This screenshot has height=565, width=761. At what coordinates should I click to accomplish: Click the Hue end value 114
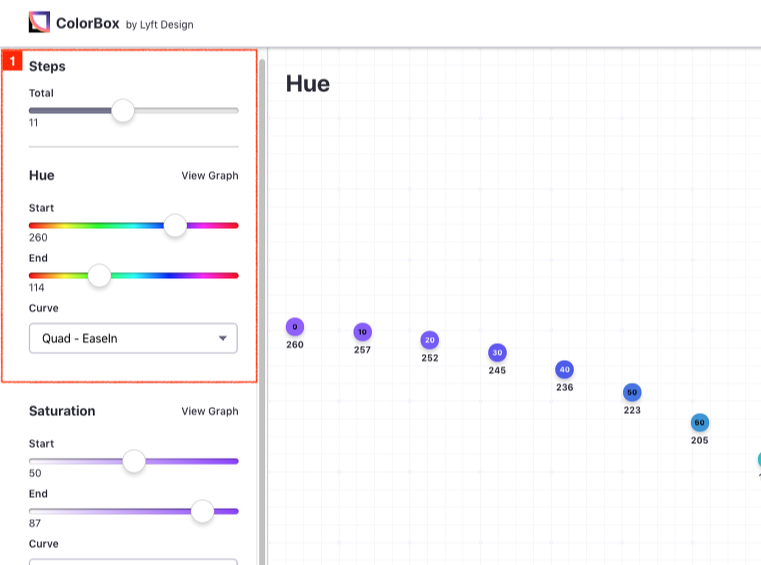(36, 288)
